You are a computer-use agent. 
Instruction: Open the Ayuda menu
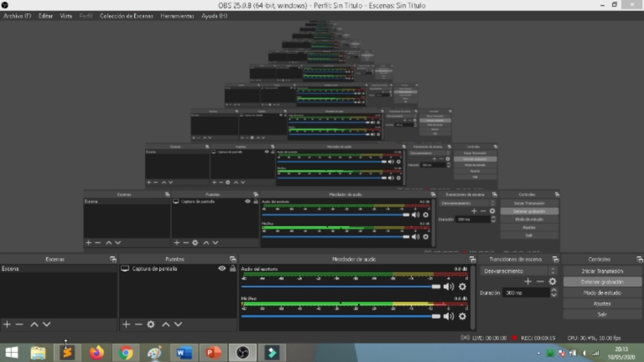click(x=214, y=16)
